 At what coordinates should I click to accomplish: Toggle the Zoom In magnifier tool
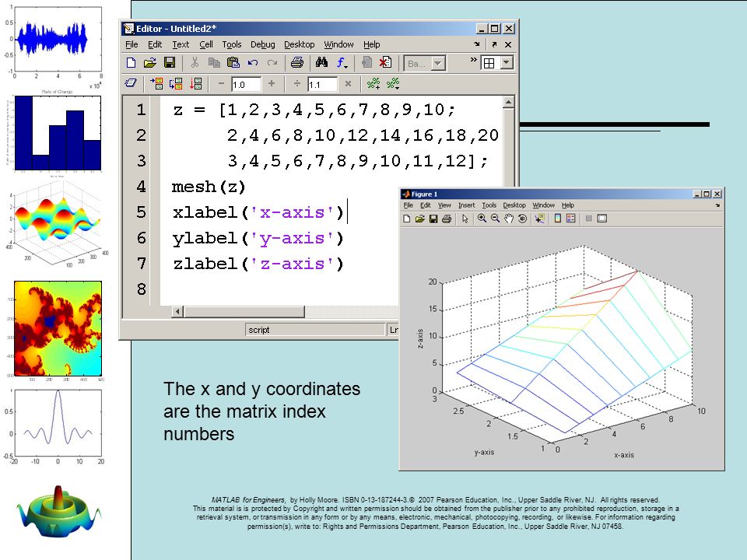[x=482, y=219]
